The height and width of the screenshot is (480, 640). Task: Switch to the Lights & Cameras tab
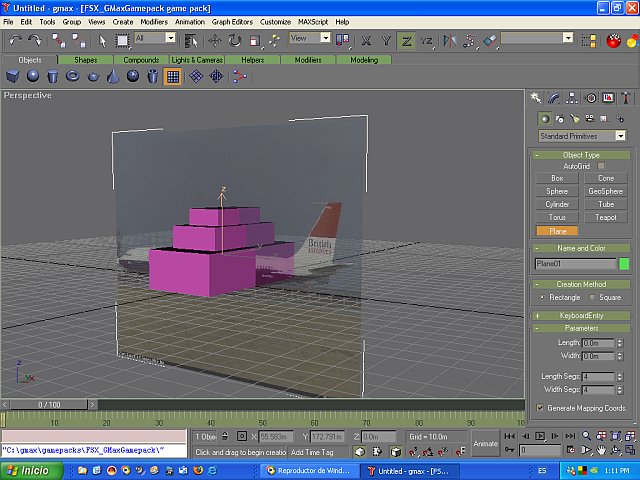coord(196,60)
